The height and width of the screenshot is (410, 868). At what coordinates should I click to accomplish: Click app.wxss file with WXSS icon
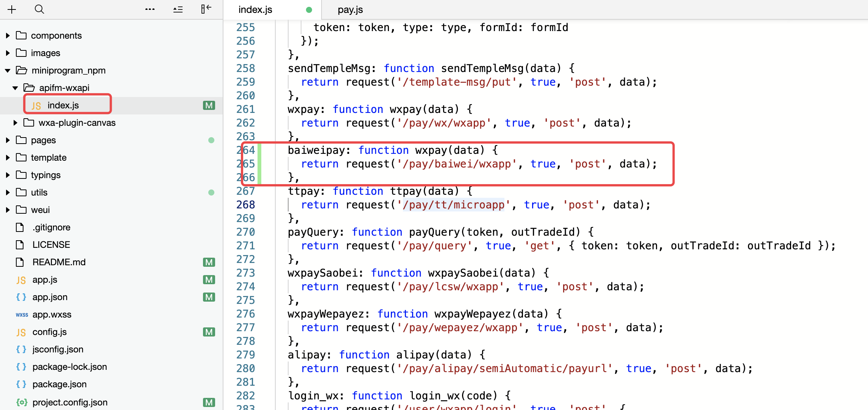pos(52,315)
